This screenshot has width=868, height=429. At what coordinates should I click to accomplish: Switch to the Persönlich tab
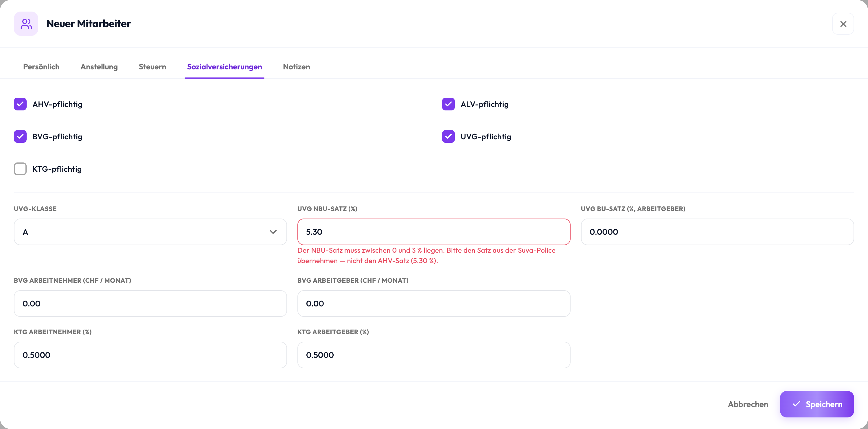(x=41, y=67)
